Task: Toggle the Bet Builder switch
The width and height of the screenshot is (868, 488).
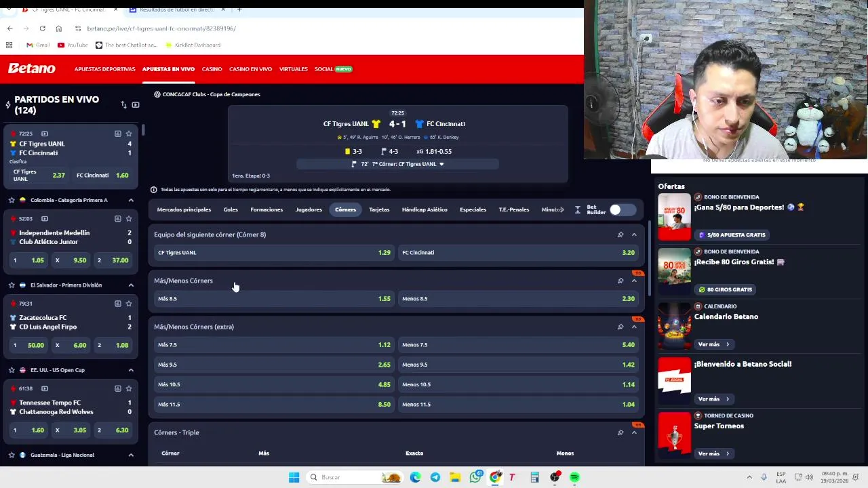Action: tap(623, 209)
